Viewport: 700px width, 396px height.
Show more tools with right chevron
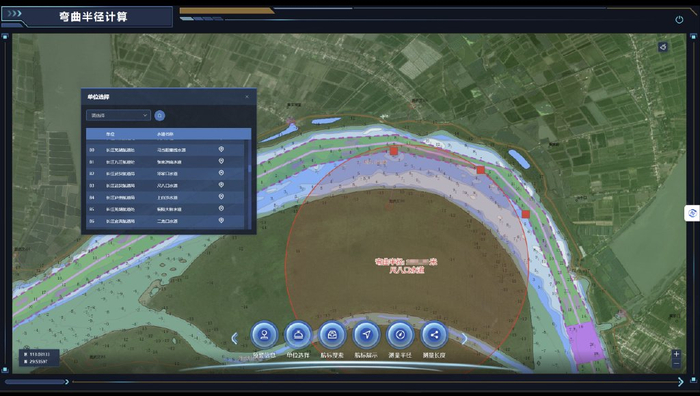click(464, 338)
